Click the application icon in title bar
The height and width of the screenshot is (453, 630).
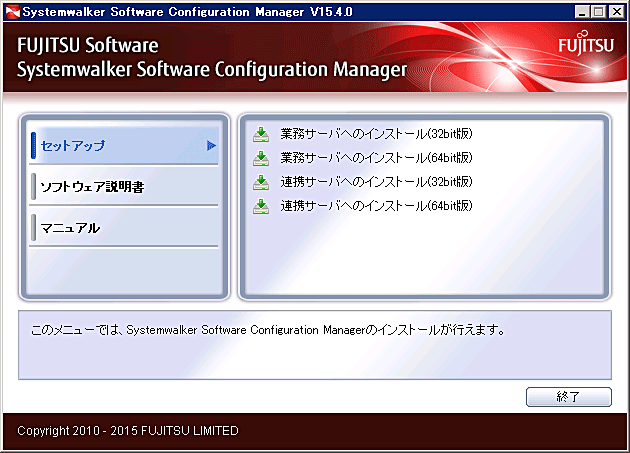[13, 12]
